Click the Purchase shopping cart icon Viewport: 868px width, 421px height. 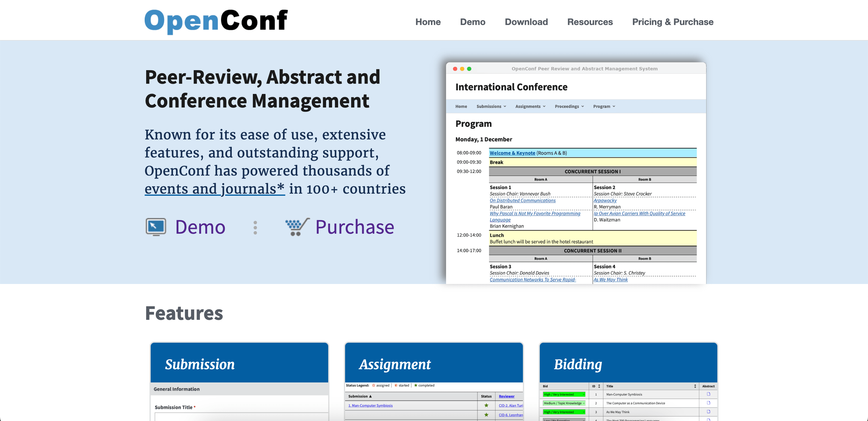296,227
